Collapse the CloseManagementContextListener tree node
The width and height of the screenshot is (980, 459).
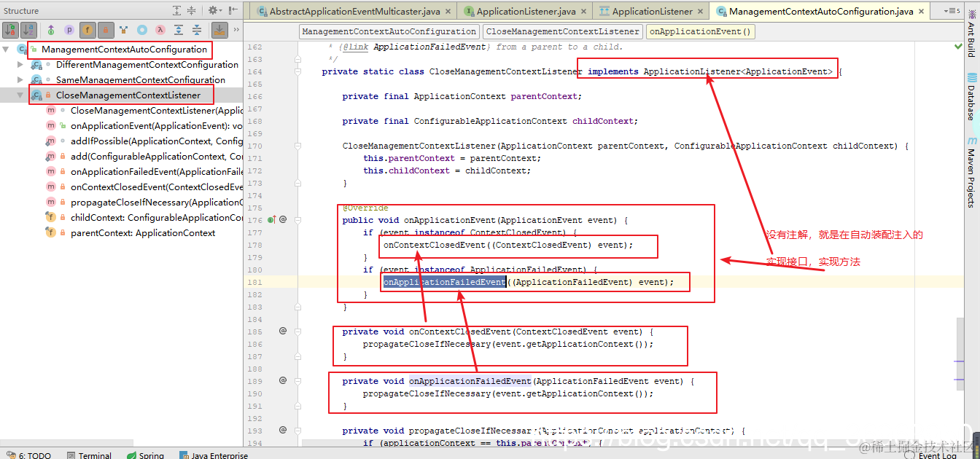click(x=21, y=95)
